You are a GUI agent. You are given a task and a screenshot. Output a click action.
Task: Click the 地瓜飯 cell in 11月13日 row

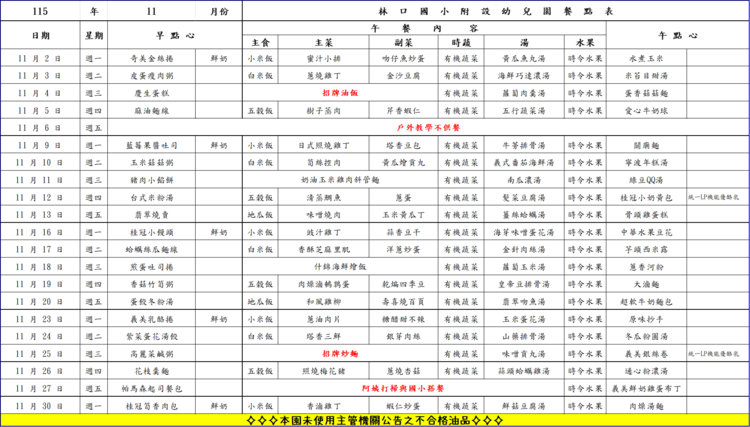click(x=260, y=215)
